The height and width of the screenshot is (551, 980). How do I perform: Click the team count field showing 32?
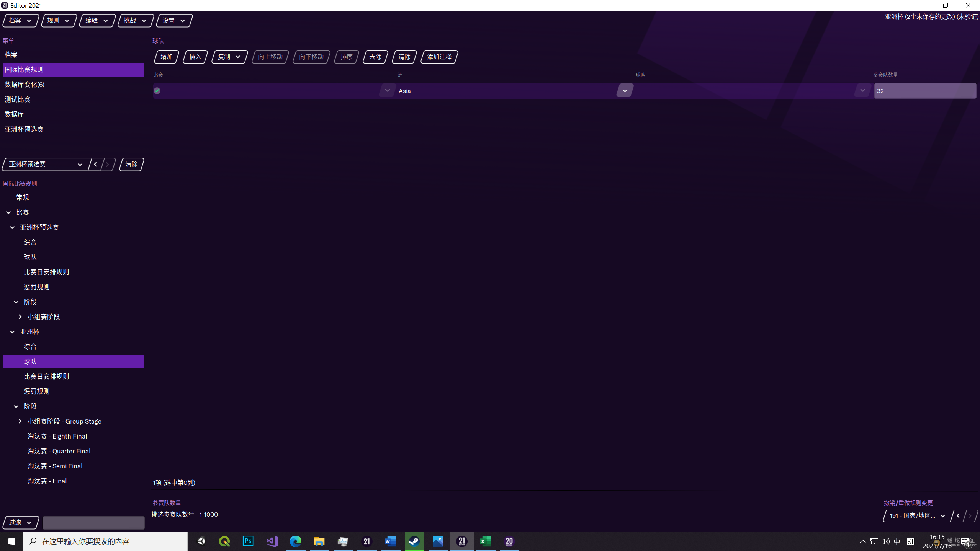(924, 91)
